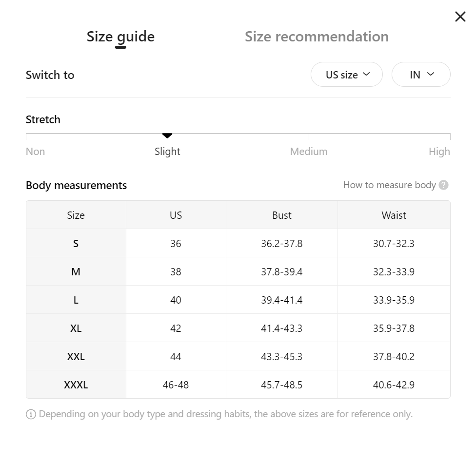Select the Size guide tab
The image size is (476, 462).
pos(120,37)
